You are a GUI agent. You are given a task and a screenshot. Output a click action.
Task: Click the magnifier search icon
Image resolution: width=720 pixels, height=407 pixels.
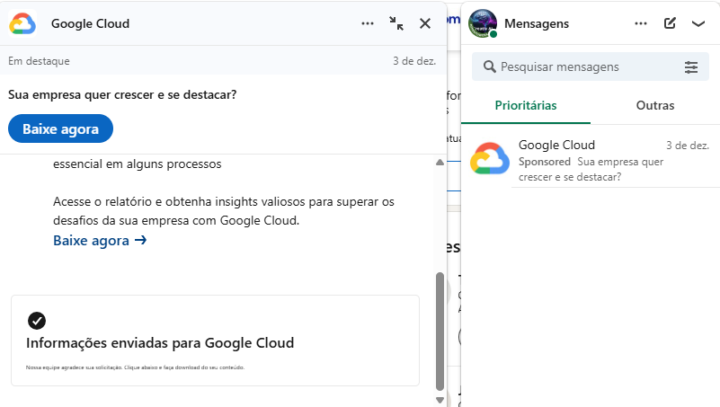click(489, 67)
